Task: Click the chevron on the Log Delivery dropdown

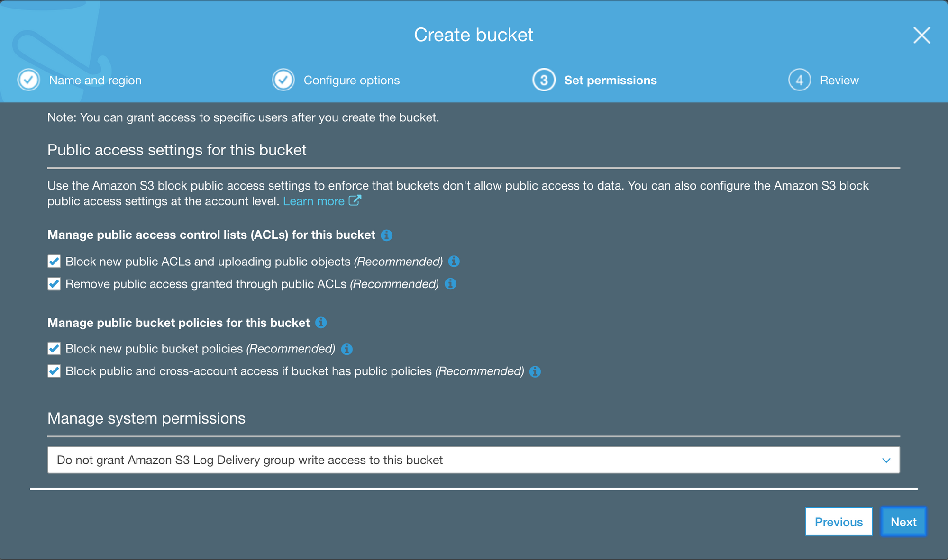Action: [886, 460]
